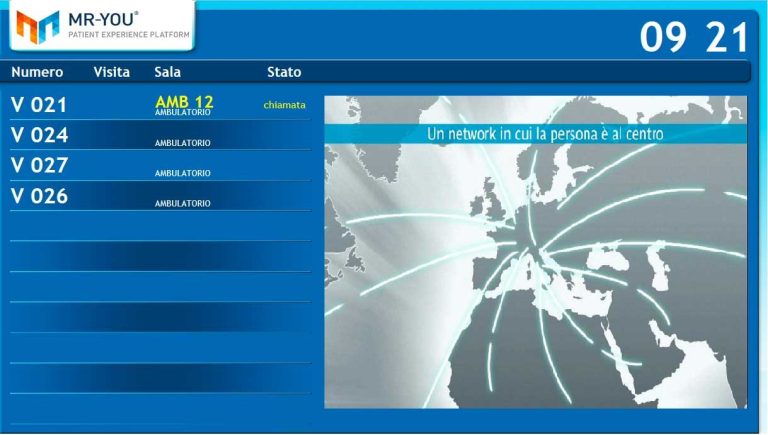Select ticket number V 021

(39, 105)
